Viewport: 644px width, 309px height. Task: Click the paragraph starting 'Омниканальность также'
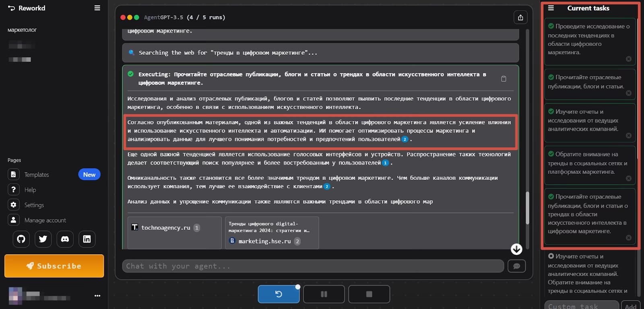click(x=313, y=182)
